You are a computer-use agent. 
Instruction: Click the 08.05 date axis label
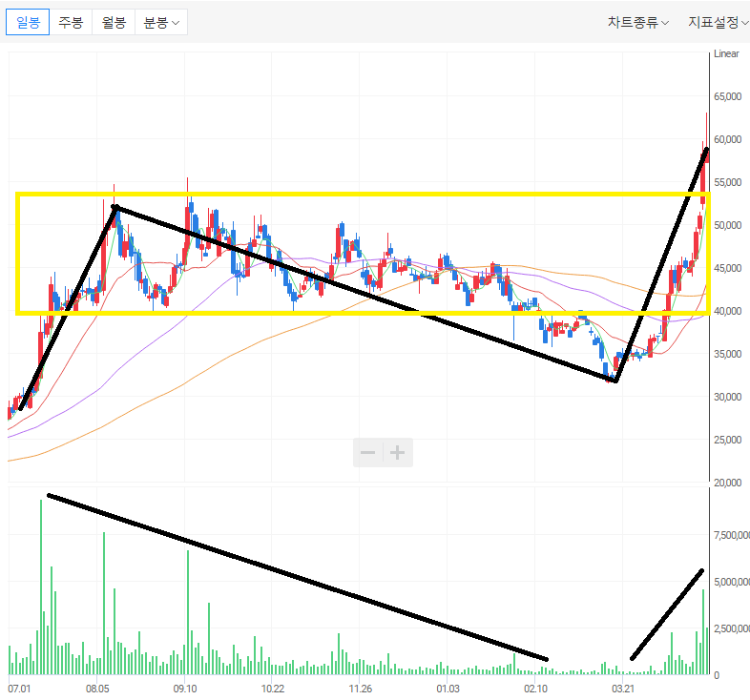[97, 689]
